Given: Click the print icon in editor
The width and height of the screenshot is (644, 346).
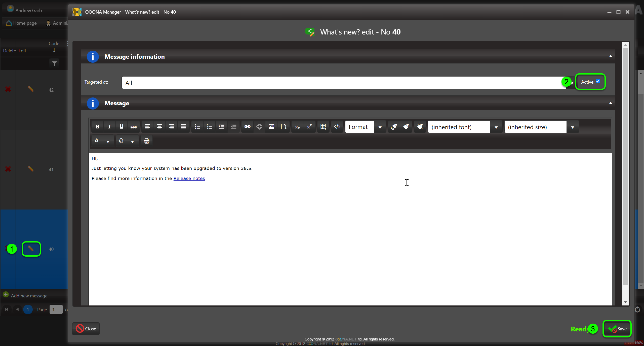Looking at the screenshot, I should pyautogui.click(x=146, y=141).
